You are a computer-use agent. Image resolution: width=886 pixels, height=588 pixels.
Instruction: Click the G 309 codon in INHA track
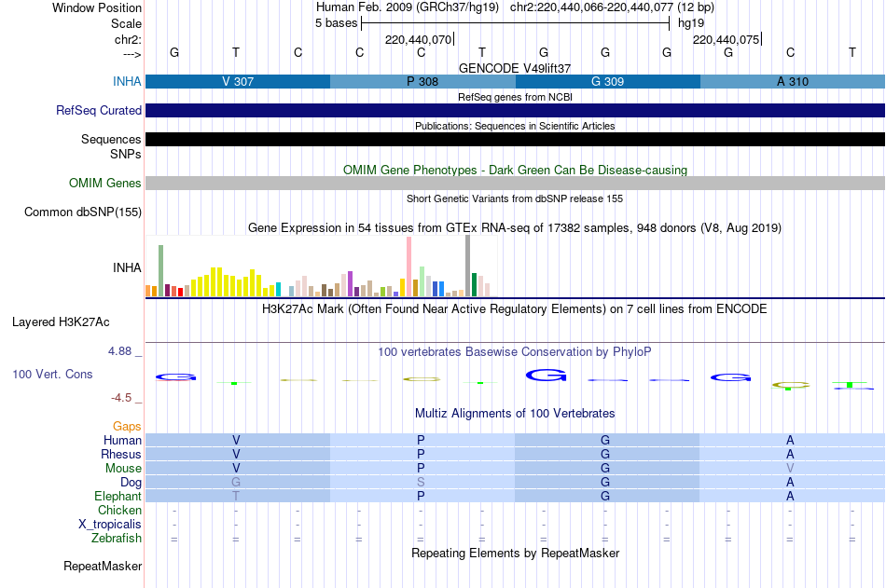click(608, 81)
